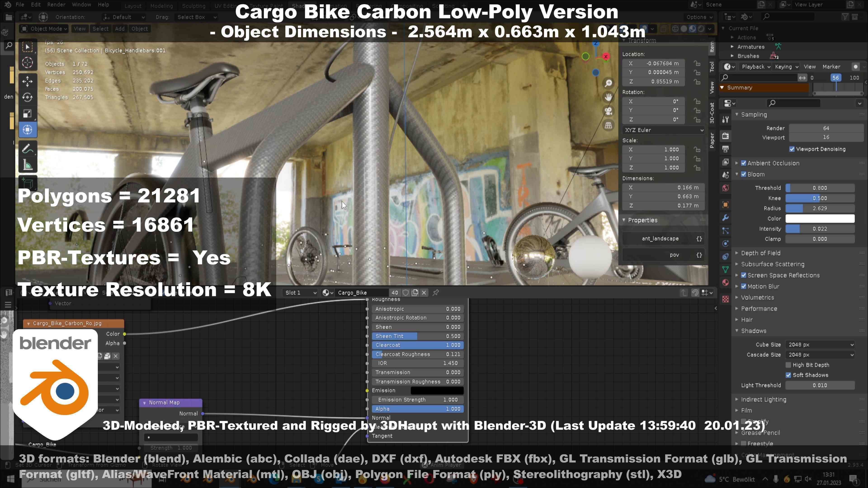Toggle camera view gizmo icon
This screenshot has height=488, width=868.
click(x=608, y=111)
